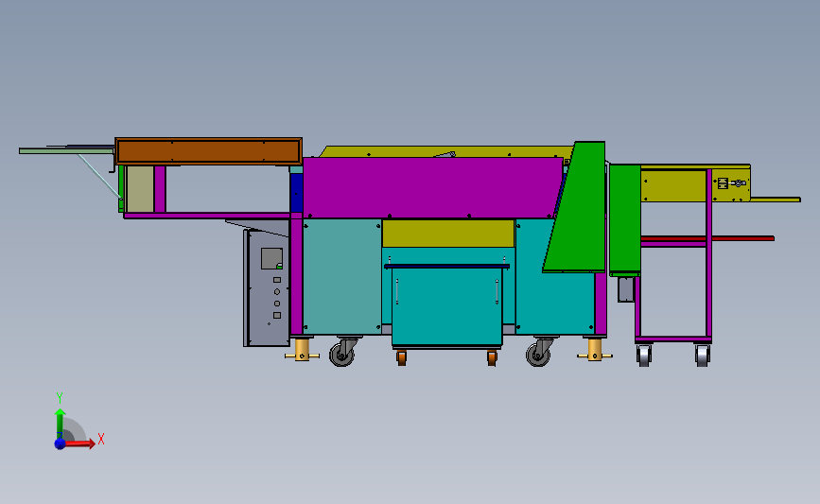Select the left teal side panel
The image size is (820, 504).
(x=342, y=276)
